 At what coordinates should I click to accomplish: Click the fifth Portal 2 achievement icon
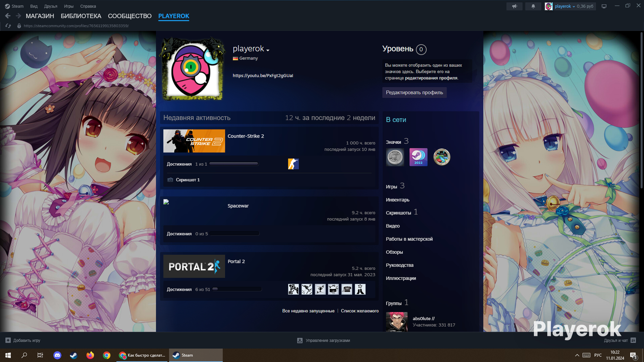pyautogui.click(x=347, y=289)
